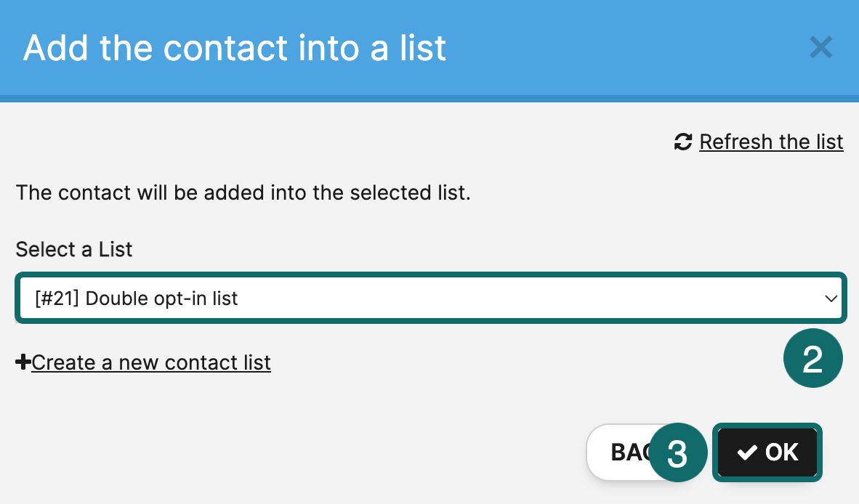The image size is (859, 504).
Task: Click the step 3 number badge
Action: pyautogui.click(x=677, y=453)
